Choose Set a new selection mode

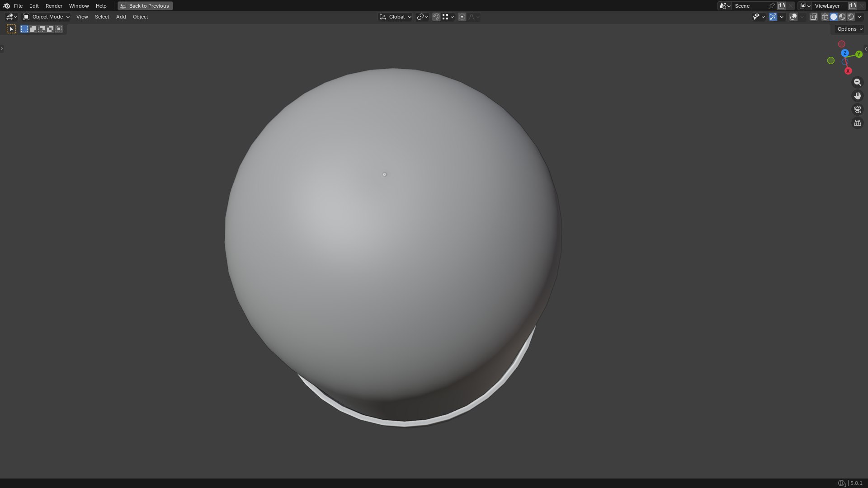click(x=24, y=29)
